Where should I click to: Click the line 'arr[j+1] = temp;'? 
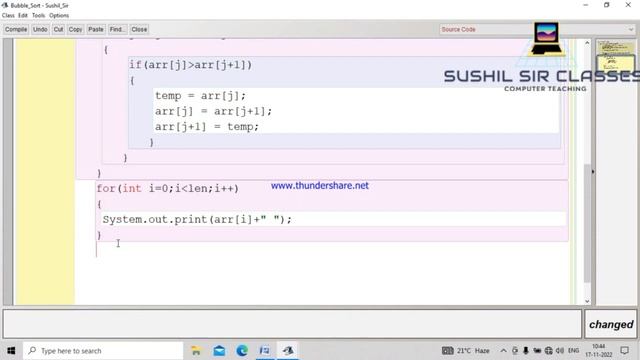tap(207, 127)
